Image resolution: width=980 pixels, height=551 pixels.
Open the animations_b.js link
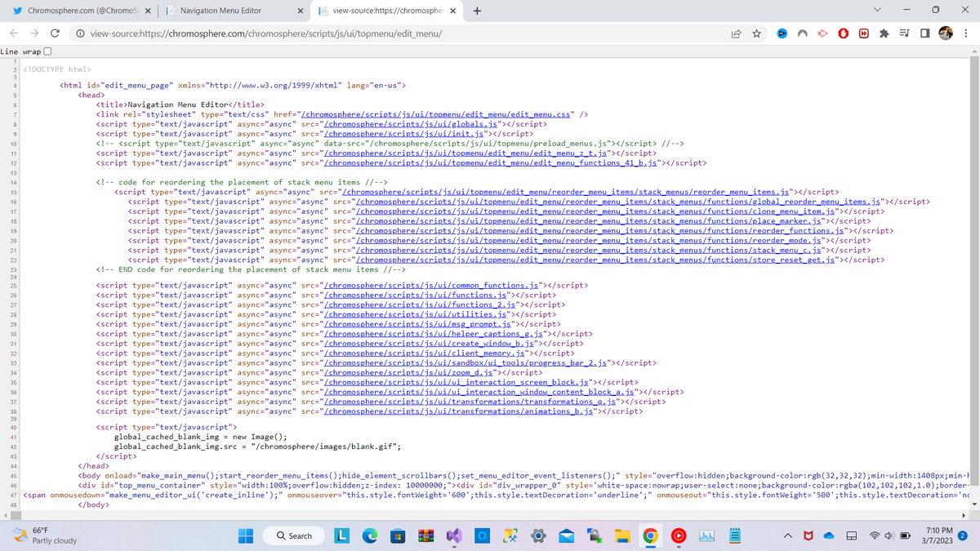457,412
